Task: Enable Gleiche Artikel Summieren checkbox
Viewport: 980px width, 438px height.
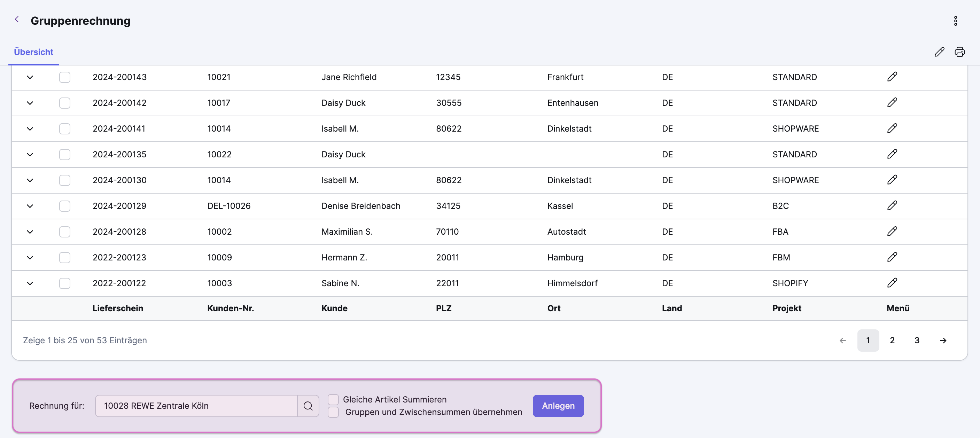Action: coord(333,400)
